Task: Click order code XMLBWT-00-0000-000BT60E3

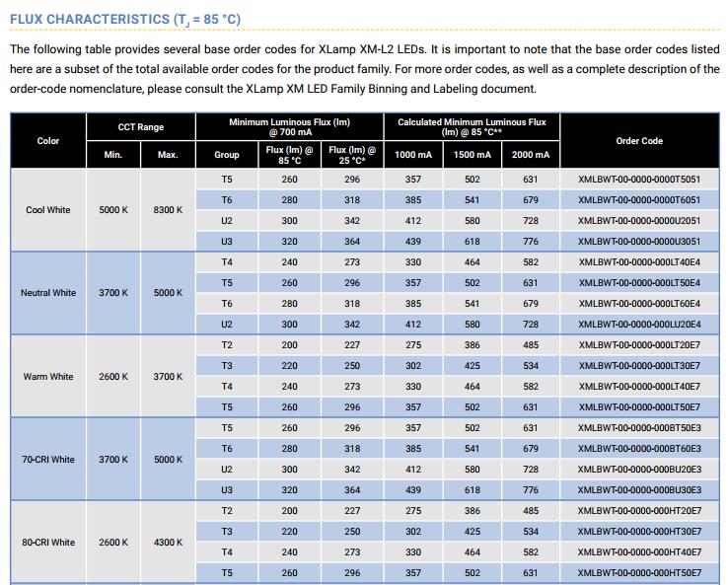Action: pyautogui.click(x=639, y=449)
